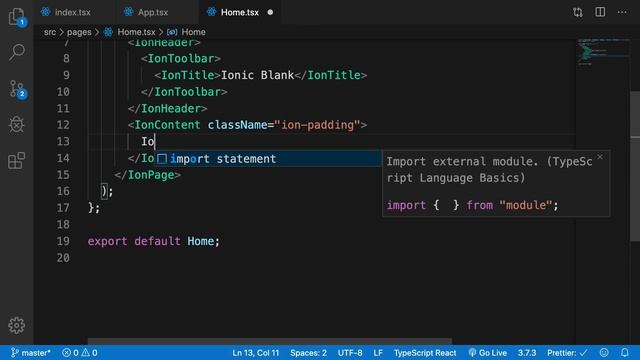Click Ln 13, Col 11 status entry
Viewport: 640px width, 360px height.
(256, 353)
